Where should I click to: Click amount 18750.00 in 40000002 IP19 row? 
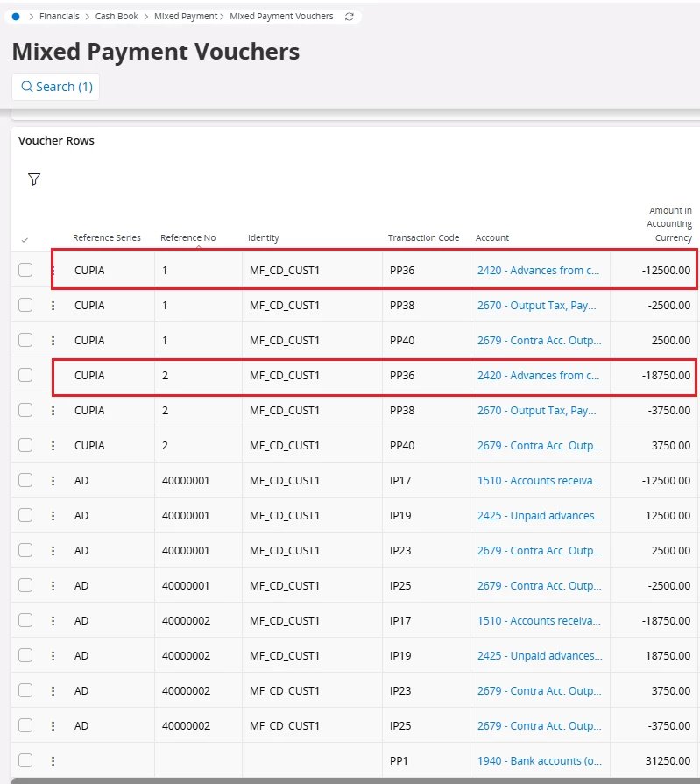tap(668, 655)
